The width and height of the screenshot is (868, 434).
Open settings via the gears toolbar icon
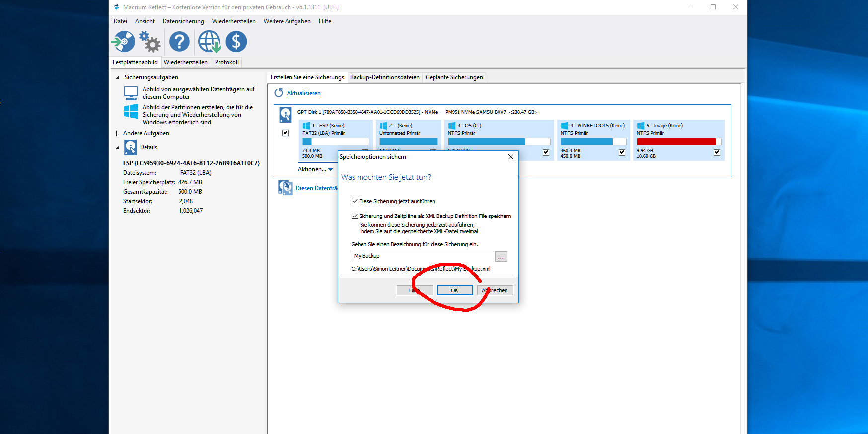(149, 42)
